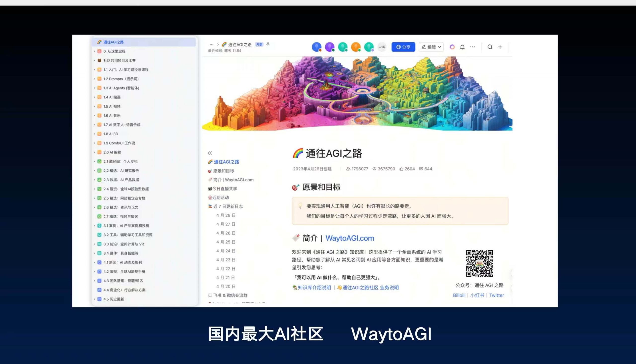Jump to 简介 | WaytoAGI.com in outline
636x364 pixels.
pyautogui.click(x=231, y=180)
